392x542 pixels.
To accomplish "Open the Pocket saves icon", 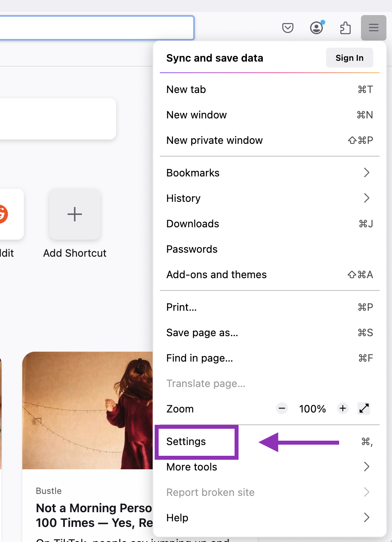I will [x=288, y=28].
